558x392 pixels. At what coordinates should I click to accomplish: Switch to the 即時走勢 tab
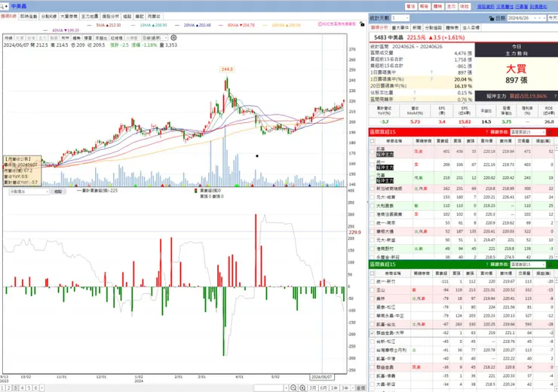(29, 17)
